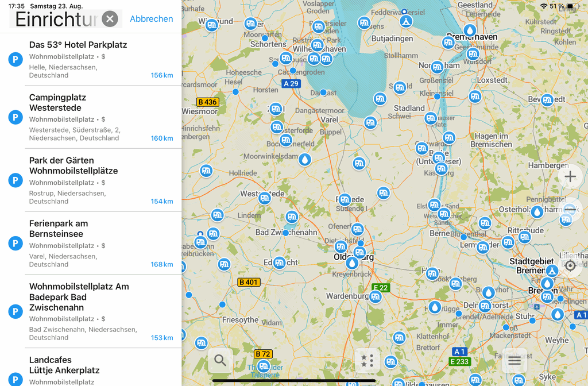Select the camper marker on Hude
This screenshot has height=386, width=588.
pyautogui.click(x=432, y=273)
